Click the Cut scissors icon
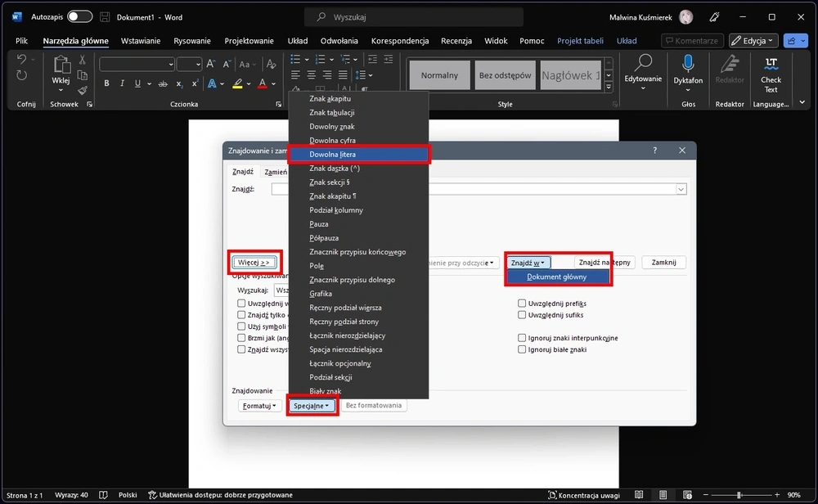The image size is (818, 504). (83, 60)
